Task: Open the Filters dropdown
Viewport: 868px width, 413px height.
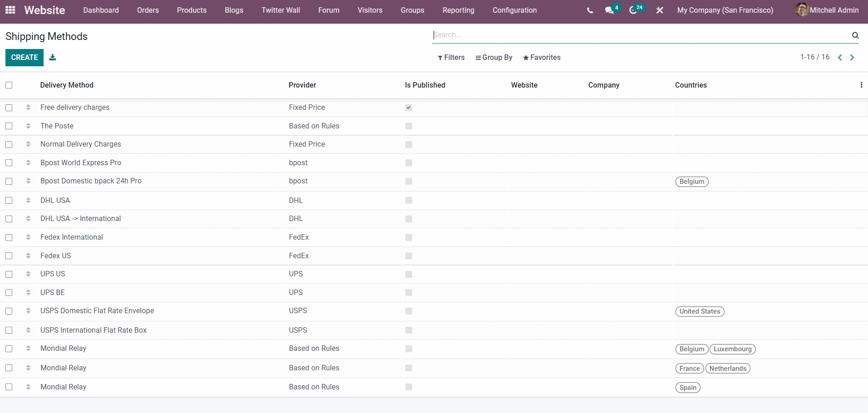Action: (451, 58)
